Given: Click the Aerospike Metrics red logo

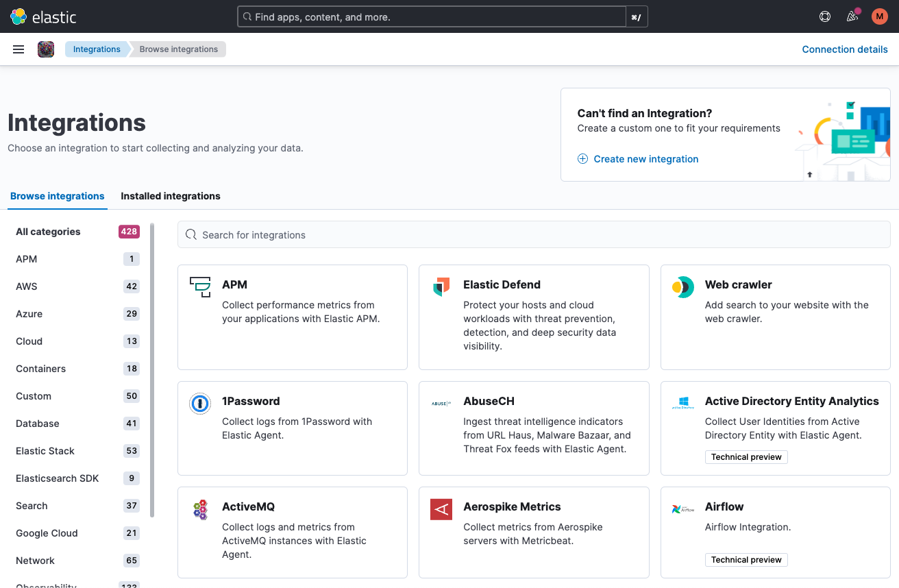Looking at the screenshot, I should (x=441, y=509).
